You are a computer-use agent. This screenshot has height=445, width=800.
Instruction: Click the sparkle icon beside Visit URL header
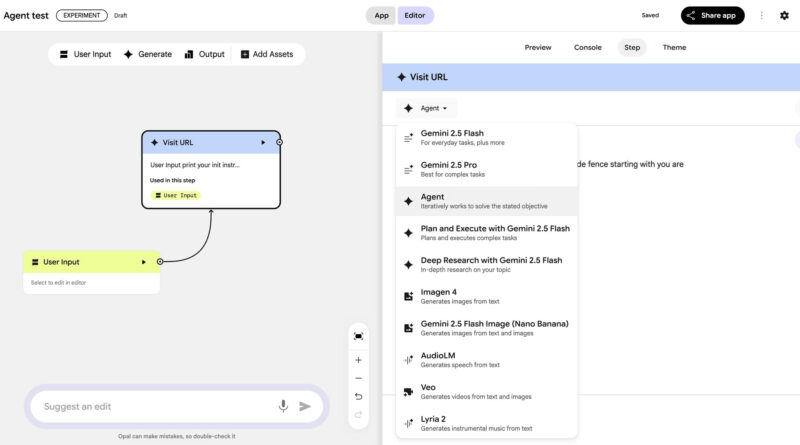pyautogui.click(x=402, y=77)
